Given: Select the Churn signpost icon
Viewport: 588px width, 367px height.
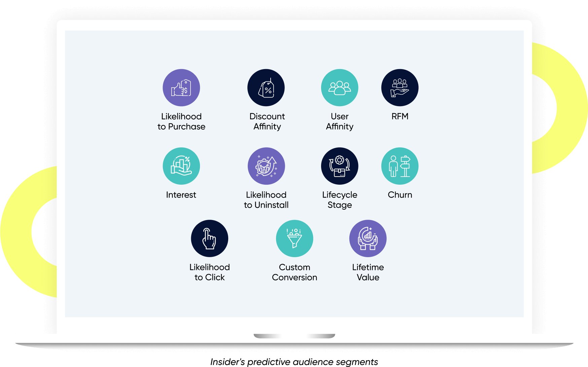Looking at the screenshot, I should pos(400,166).
